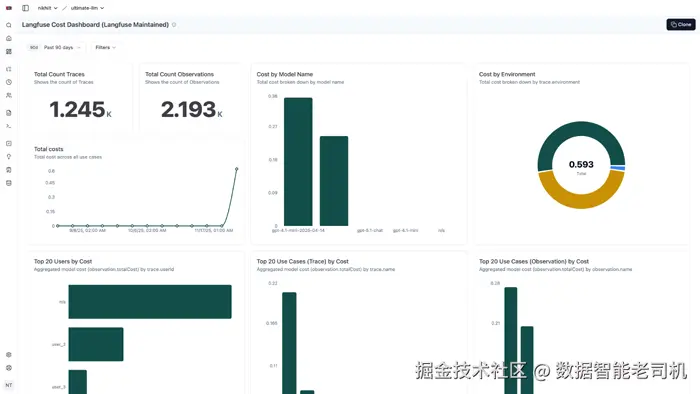The image size is (700, 394).
Task: Open Users via sidebar people icon
Action: tap(8, 95)
